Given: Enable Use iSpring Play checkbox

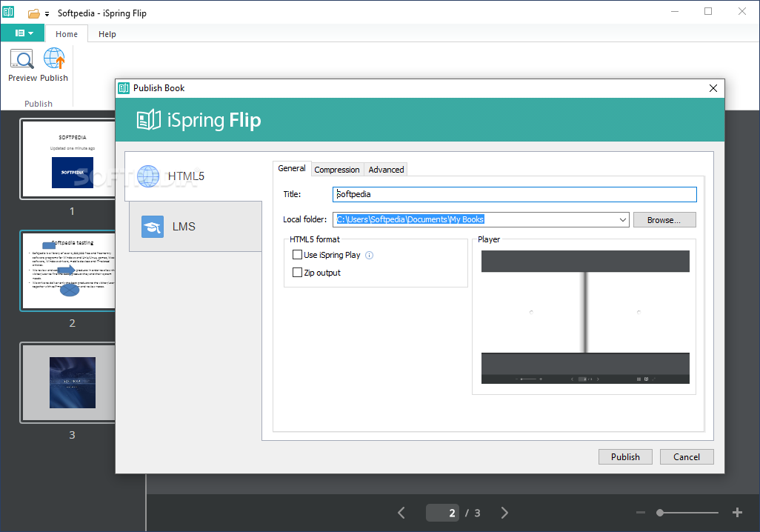Looking at the screenshot, I should coord(298,255).
